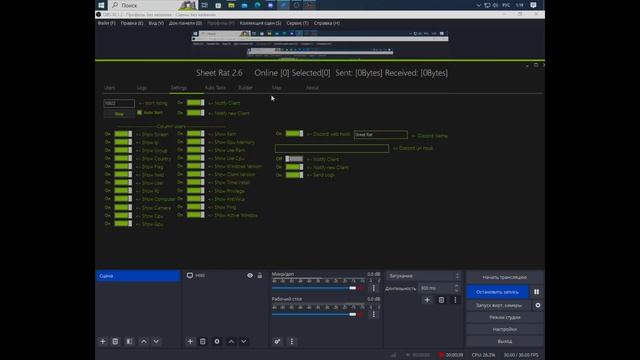The height and width of the screenshot is (360, 640).
Task: Mute the Mic/Aux audio channel
Action: click(x=361, y=288)
